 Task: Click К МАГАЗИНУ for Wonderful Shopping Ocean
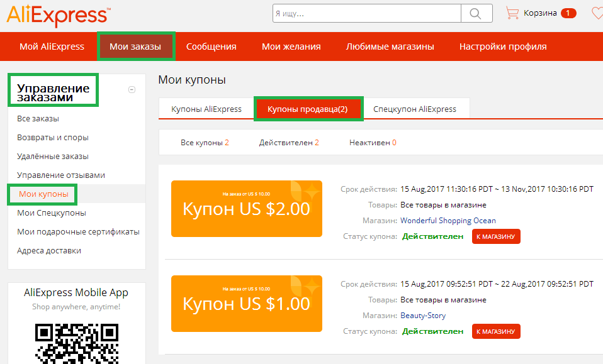click(496, 236)
